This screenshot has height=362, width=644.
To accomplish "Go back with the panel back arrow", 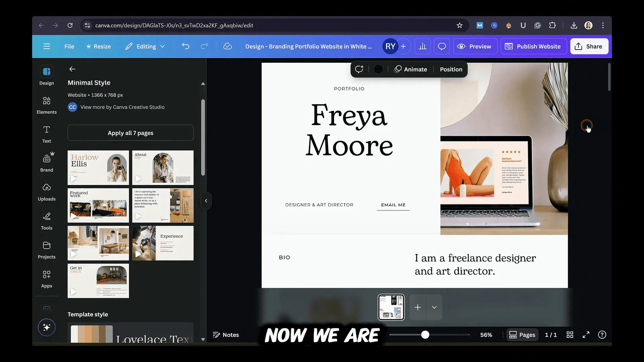I will pyautogui.click(x=72, y=69).
